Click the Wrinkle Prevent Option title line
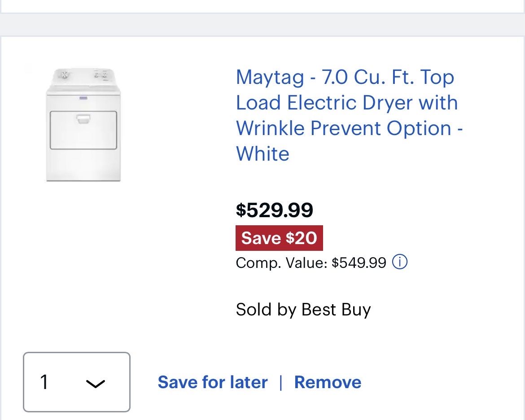Viewport: 525px width, 420px height. click(x=349, y=128)
